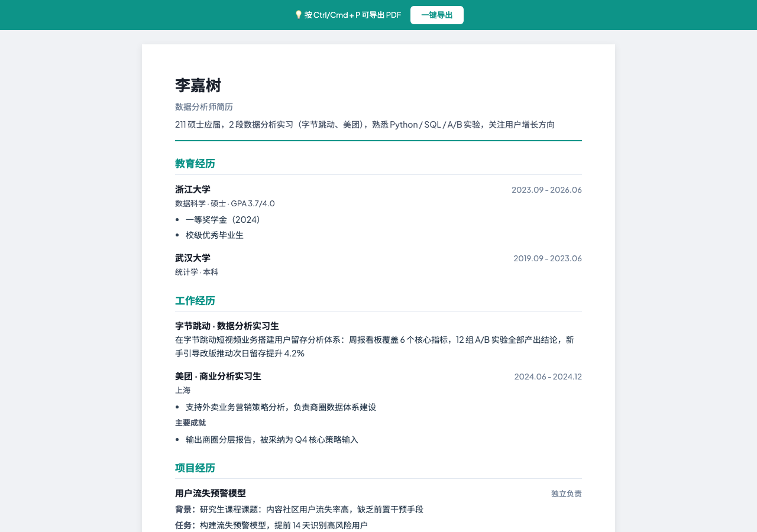Click the date range 2023.09 - 2026.06
Screen dimensions: 757x532
546,190
